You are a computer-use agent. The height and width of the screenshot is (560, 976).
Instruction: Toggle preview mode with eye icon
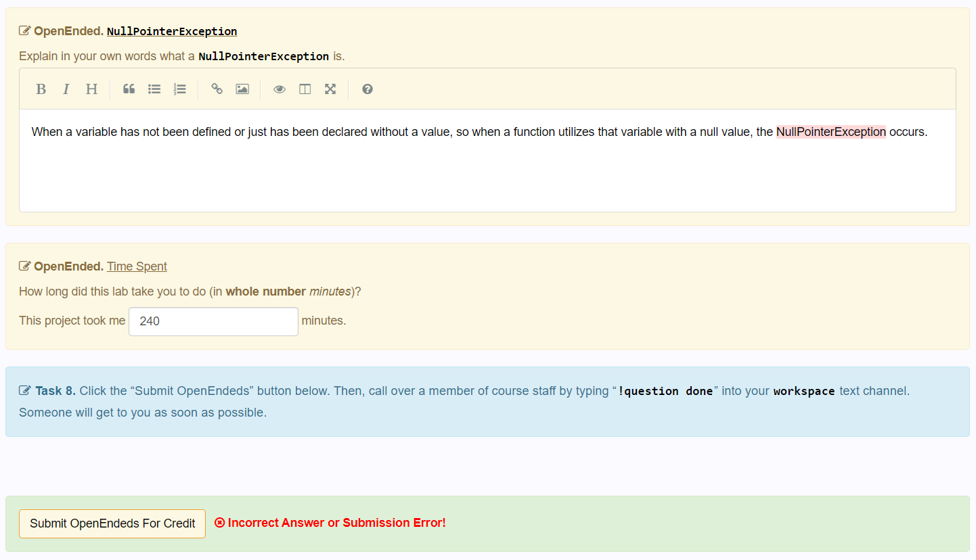280,89
